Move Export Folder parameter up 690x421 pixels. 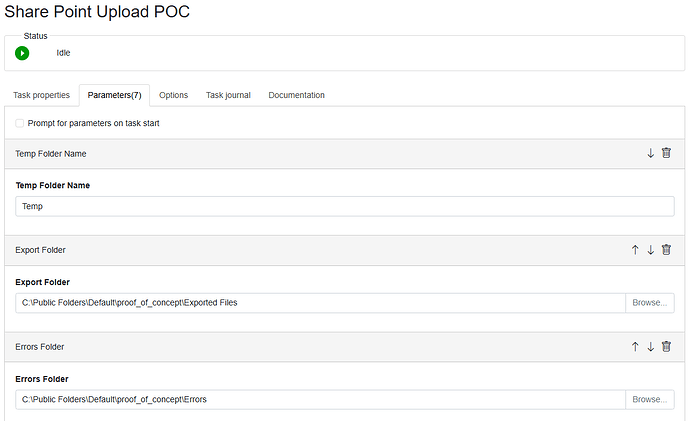click(635, 250)
